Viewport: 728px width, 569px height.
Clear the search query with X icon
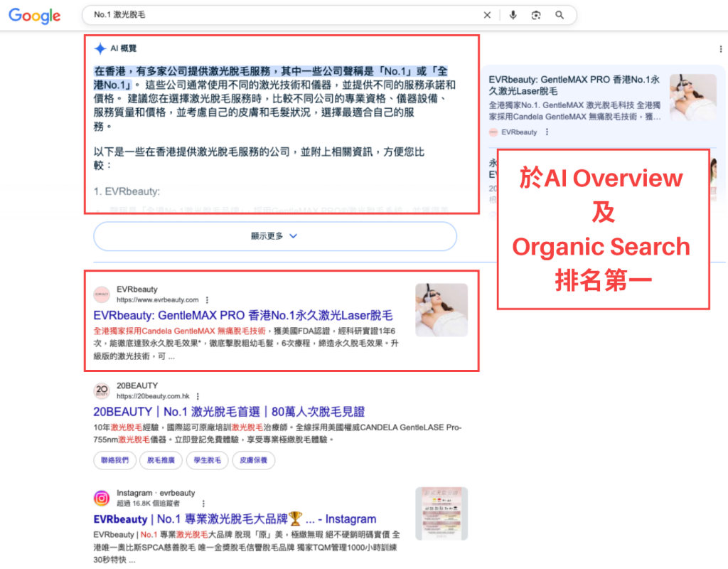(x=487, y=15)
